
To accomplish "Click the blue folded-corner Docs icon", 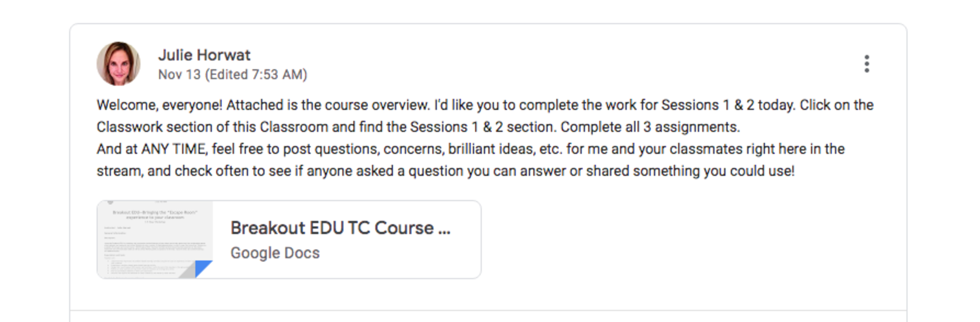I will pos(203,268).
